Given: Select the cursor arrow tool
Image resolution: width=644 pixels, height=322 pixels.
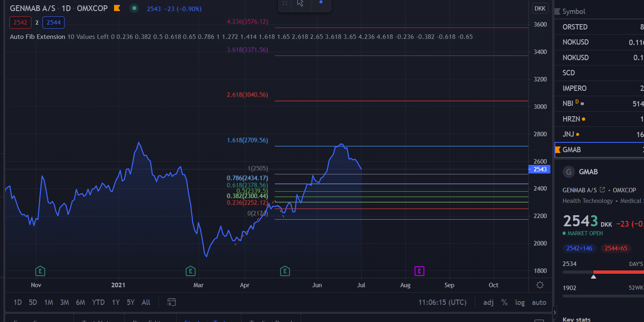Looking at the screenshot, I should [300, 3].
